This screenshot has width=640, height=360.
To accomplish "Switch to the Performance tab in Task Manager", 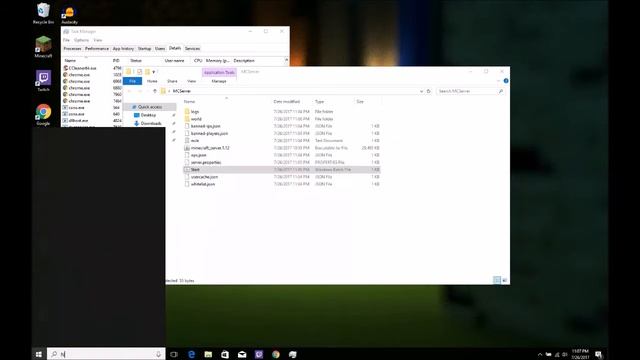I will pyautogui.click(x=97, y=49).
